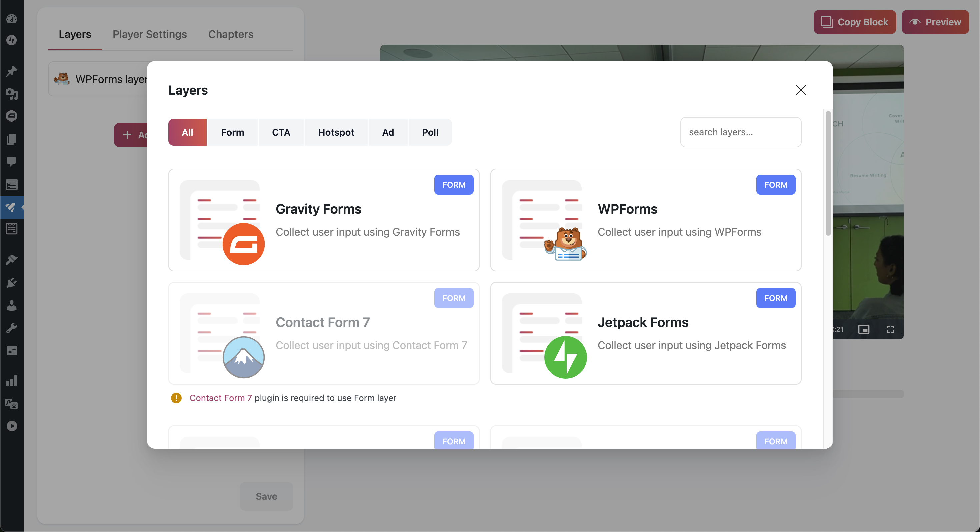980x532 pixels.
Task: Click the WPForms bear mascot thumbnail in card
Action: click(565, 244)
